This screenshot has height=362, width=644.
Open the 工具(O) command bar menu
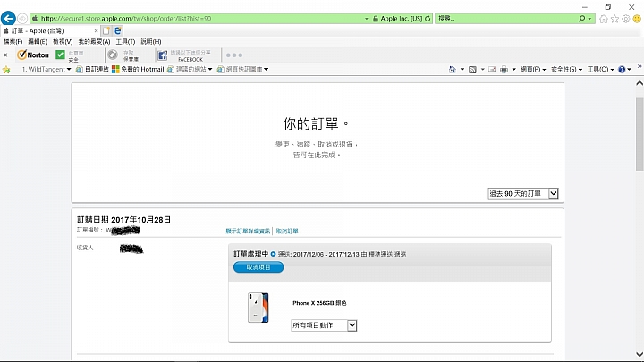pyautogui.click(x=600, y=70)
